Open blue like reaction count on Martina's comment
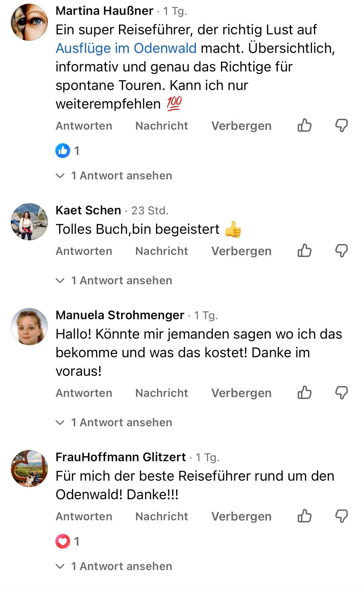This screenshot has height=592, width=364. [x=67, y=151]
